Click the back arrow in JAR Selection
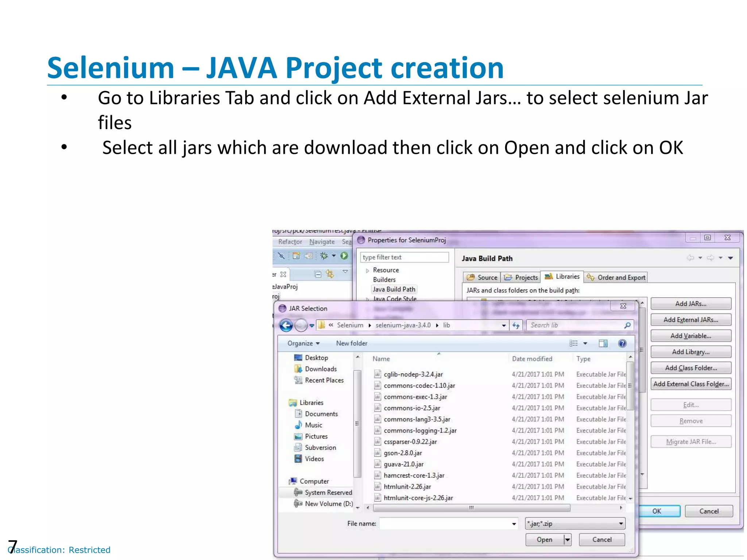 [286, 325]
